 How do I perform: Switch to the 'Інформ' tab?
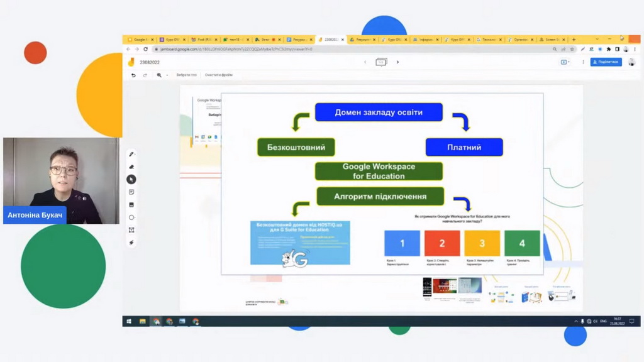(x=425, y=40)
